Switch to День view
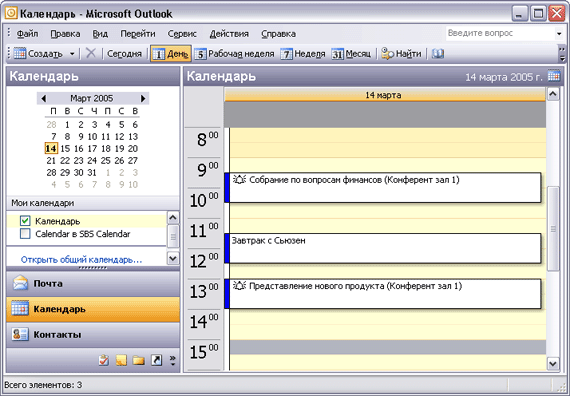Screen dimensions: 570x396 point(171,54)
